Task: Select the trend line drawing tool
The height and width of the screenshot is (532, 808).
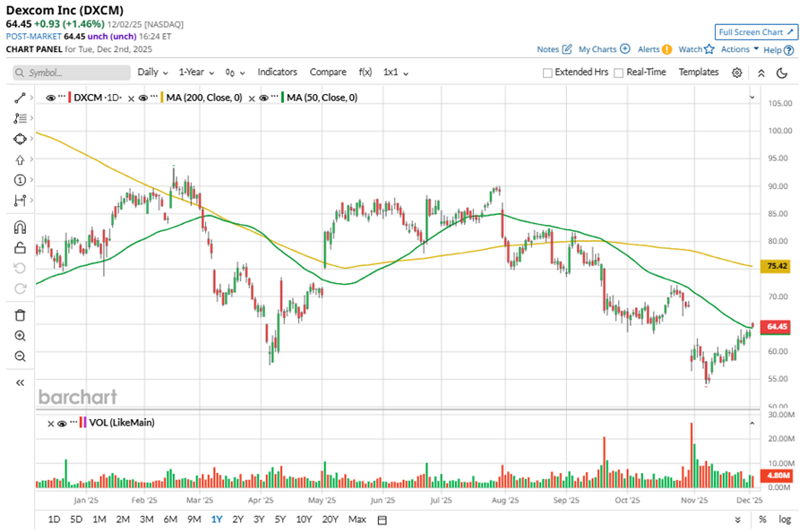Action: pyautogui.click(x=20, y=98)
